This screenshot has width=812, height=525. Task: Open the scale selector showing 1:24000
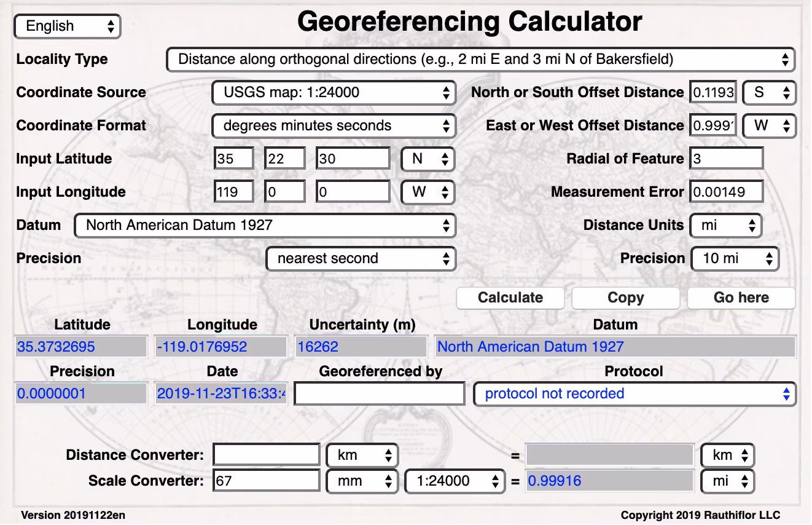455,481
